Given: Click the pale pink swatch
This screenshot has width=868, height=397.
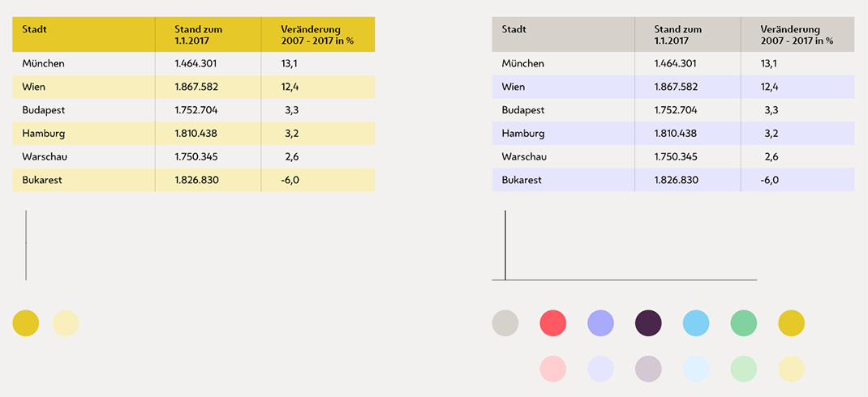Looking at the screenshot, I should 552,369.
